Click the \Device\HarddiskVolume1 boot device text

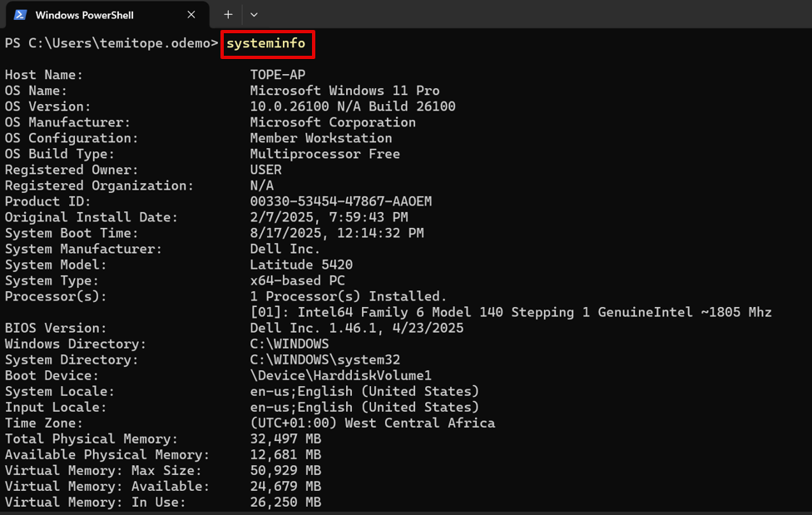pos(340,375)
